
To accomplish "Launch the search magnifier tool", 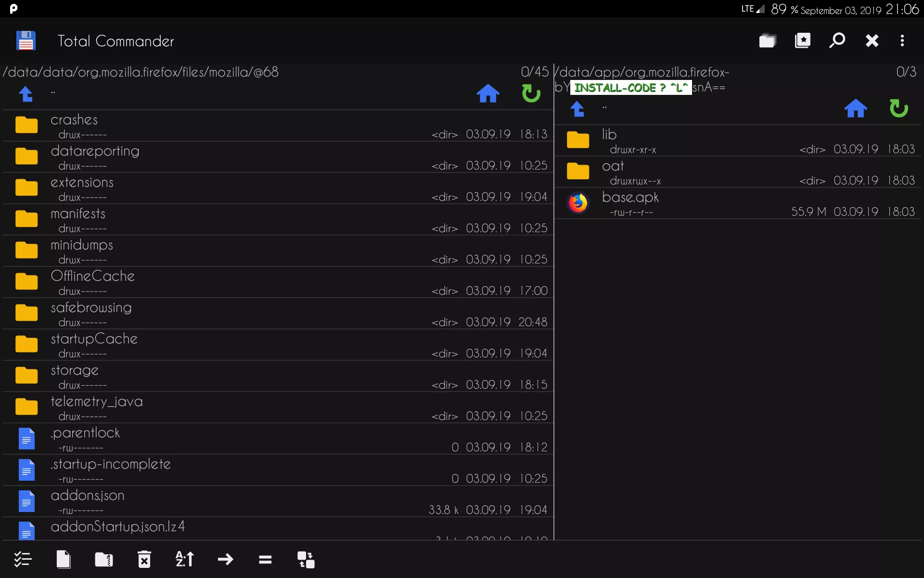I will [837, 41].
